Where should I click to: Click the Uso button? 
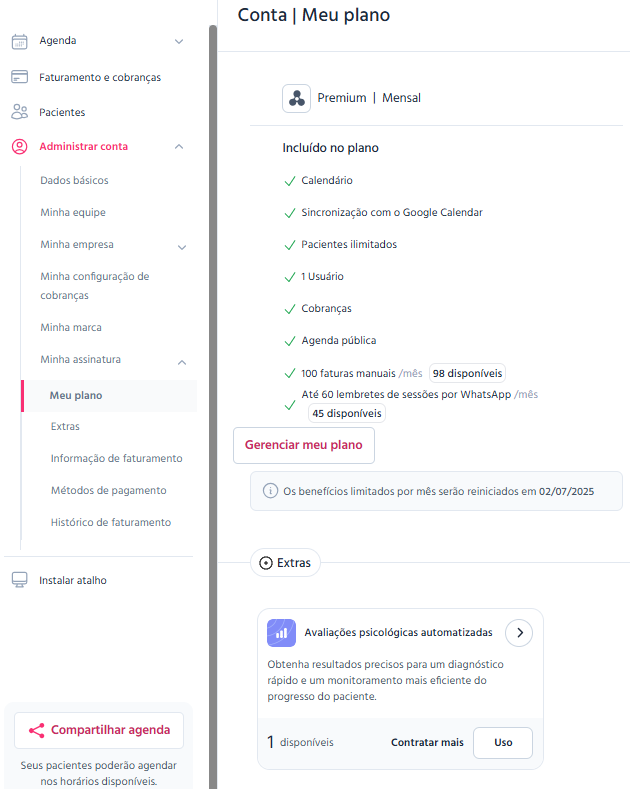503,742
